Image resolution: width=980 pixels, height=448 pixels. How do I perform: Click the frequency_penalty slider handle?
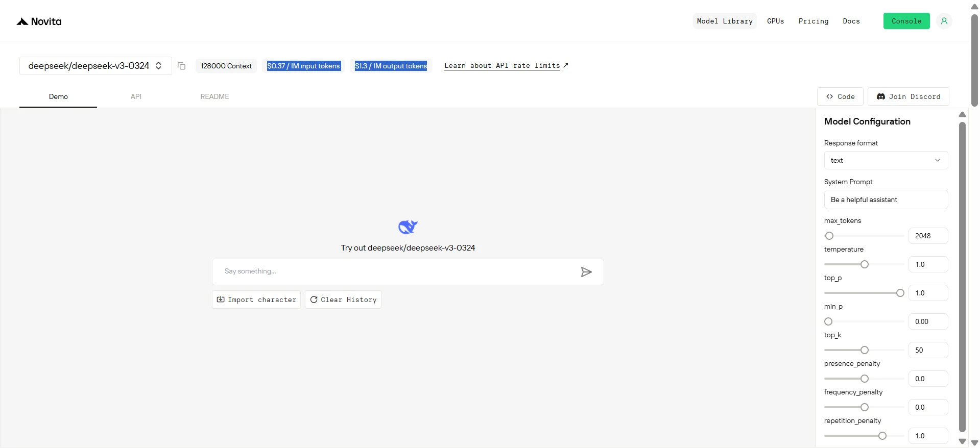865,407
